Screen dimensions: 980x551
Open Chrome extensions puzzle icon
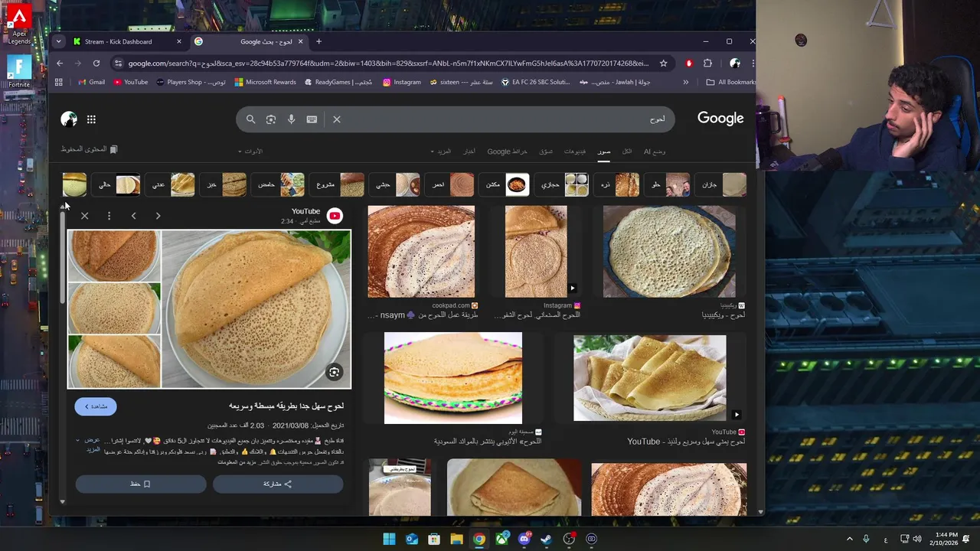tap(707, 64)
